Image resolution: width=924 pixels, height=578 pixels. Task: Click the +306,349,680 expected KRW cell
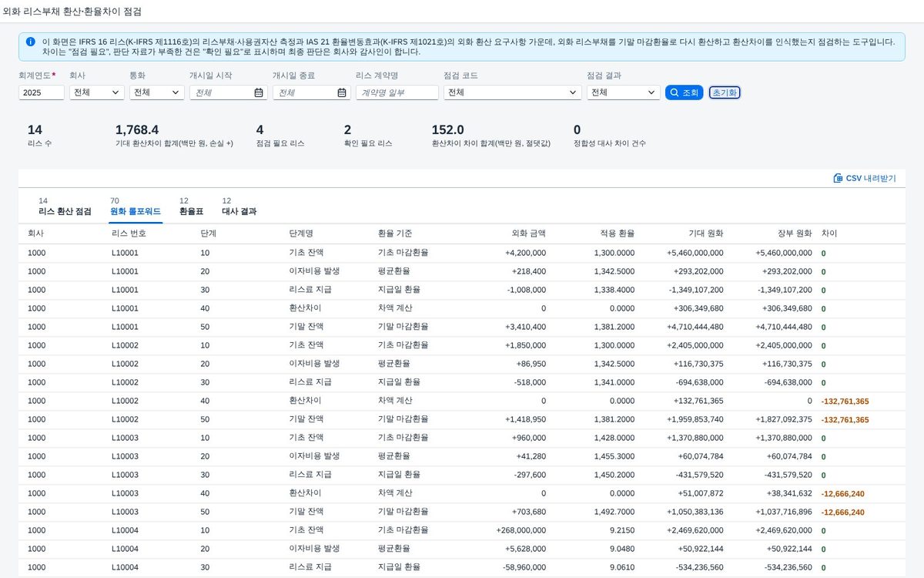[698, 308]
